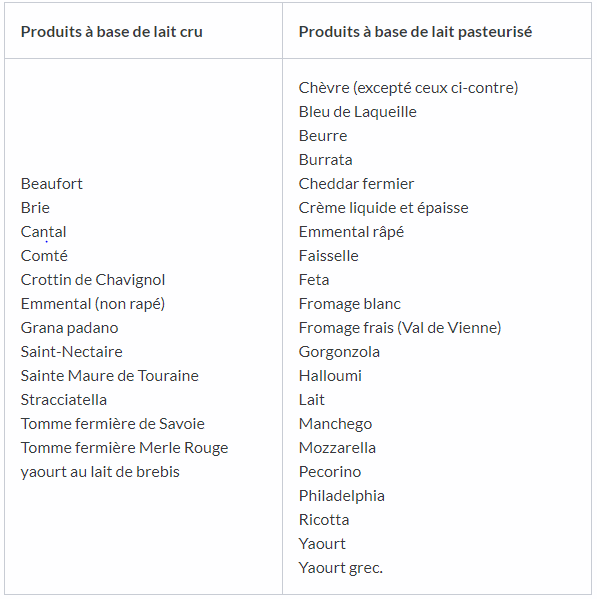Click on yaourt au lait de brebis
Image resolution: width=597 pixels, height=599 pixels.
(x=100, y=472)
